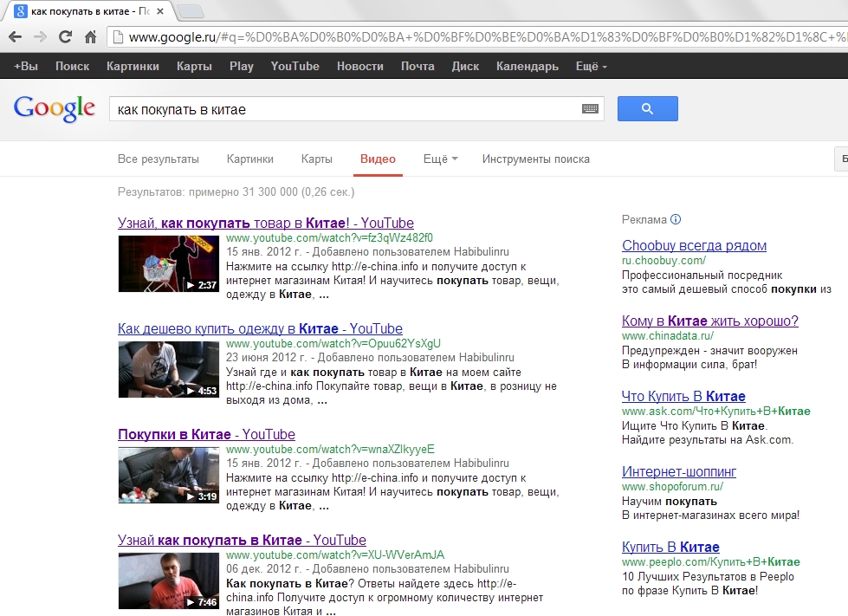Click the browser tab titled как покупать в китае
The image size is (848, 616).
89,10
